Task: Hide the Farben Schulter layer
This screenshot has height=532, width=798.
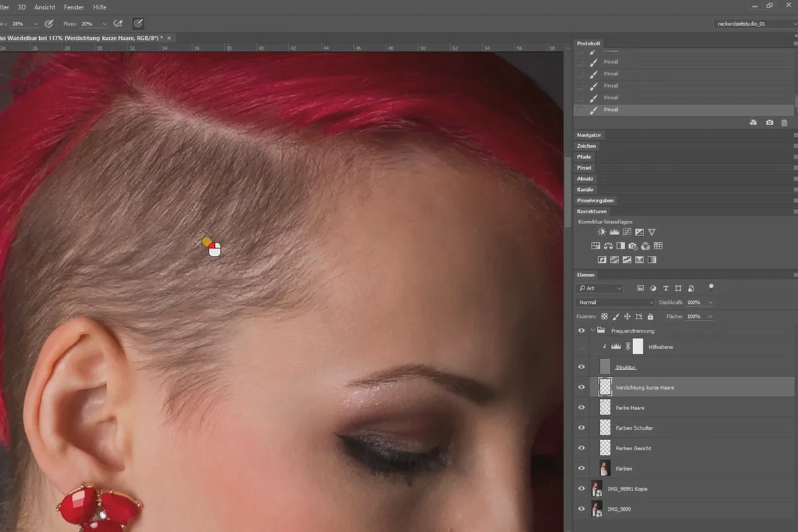Action: pos(582,428)
